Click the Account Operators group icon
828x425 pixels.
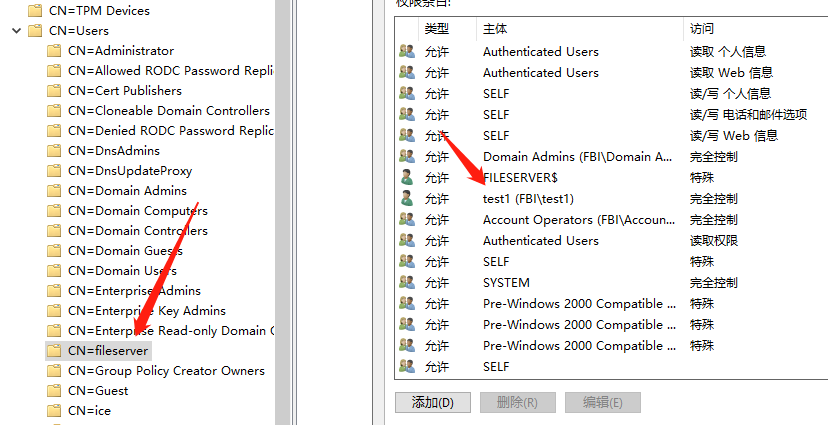click(x=407, y=220)
